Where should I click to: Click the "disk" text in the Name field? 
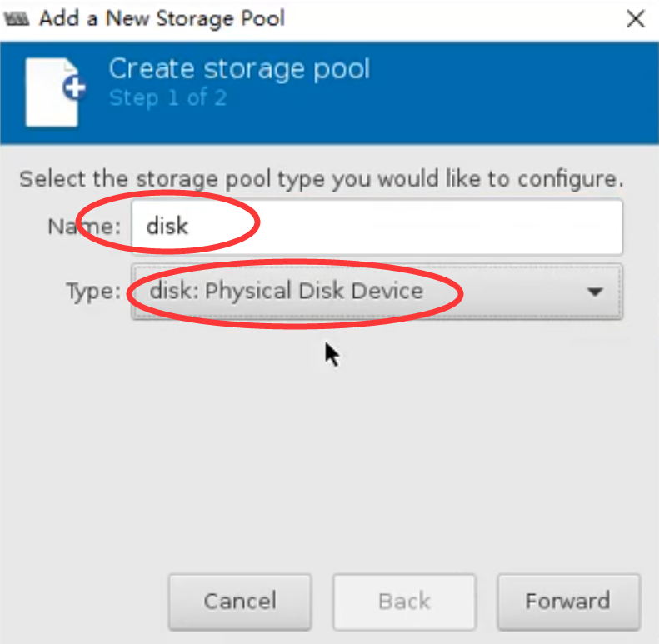[x=167, y=227]
